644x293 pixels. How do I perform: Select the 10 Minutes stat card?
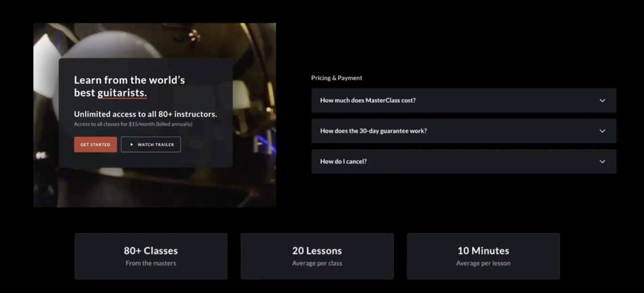(483, 256)
